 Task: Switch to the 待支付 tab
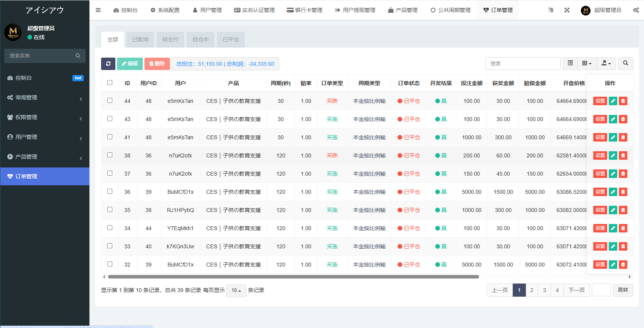point(170,39)
